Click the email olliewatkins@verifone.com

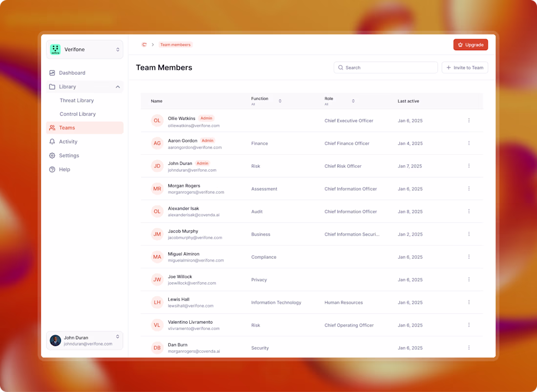(x=194, y=125)
